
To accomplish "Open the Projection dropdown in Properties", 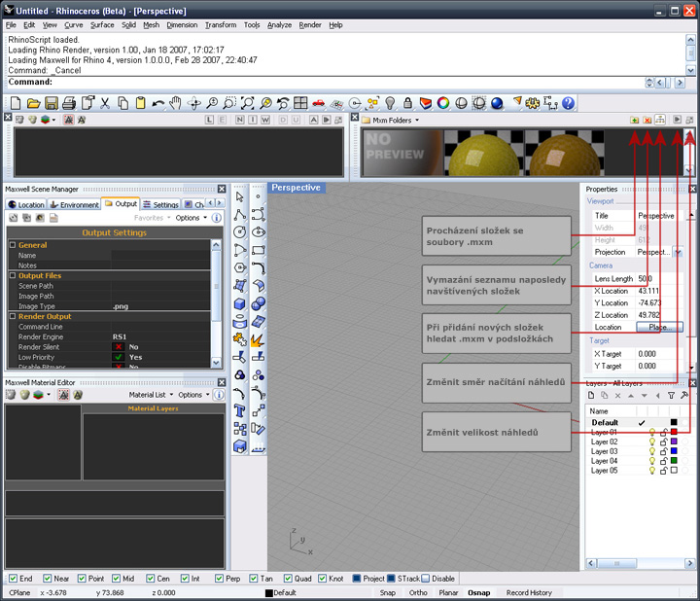I will (x=677, y=252).
